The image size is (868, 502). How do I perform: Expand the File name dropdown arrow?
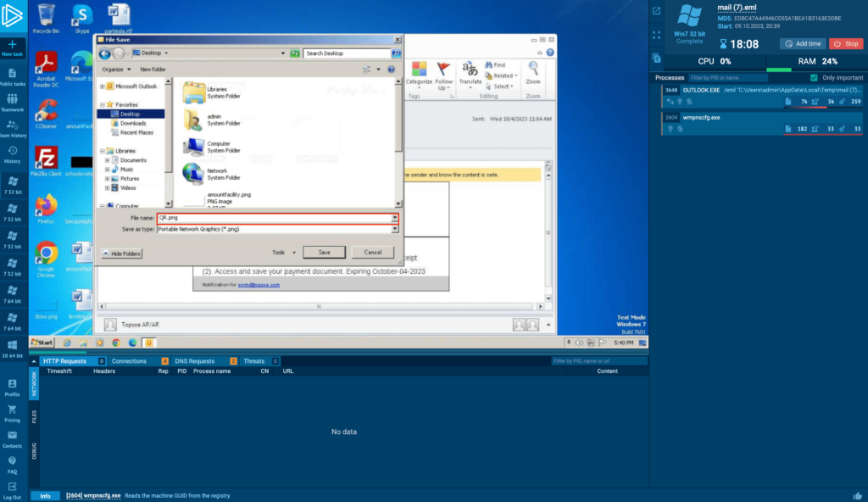coord(394,218)
